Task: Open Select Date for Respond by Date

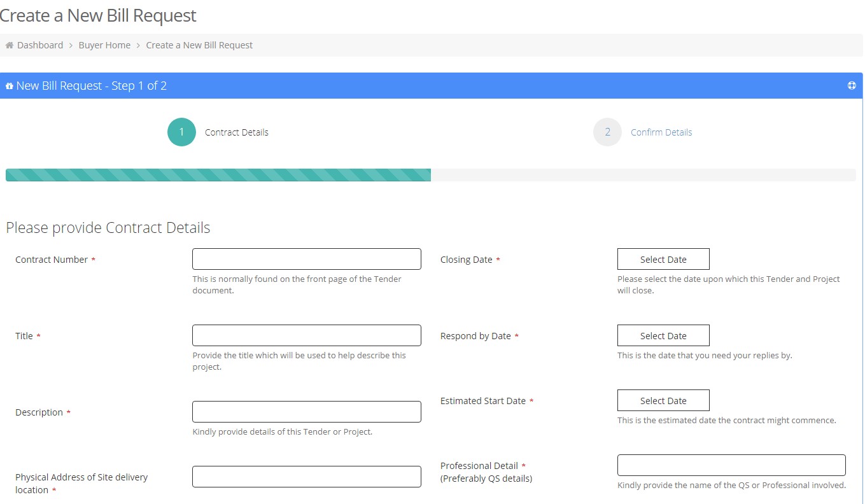Action: coord(663,335)
